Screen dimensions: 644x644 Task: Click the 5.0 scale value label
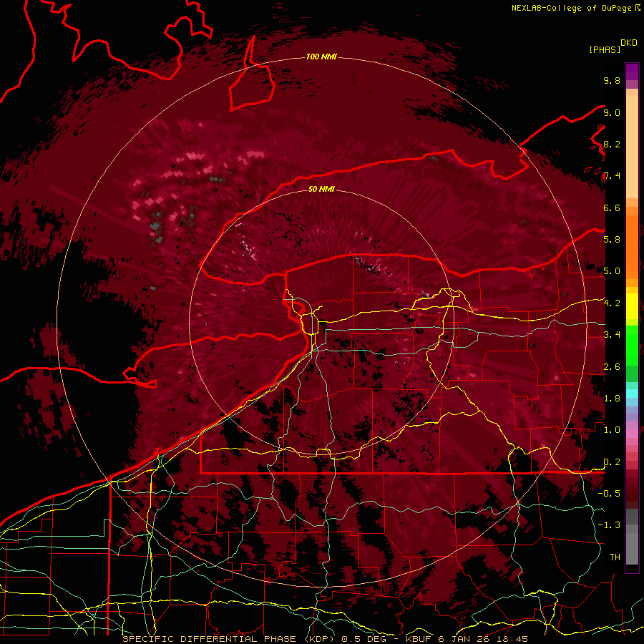[612, 271]
